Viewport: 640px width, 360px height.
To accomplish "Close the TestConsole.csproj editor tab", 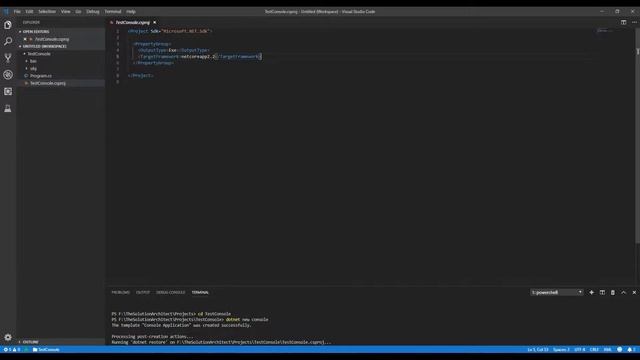I will click(x=154, y=22).
